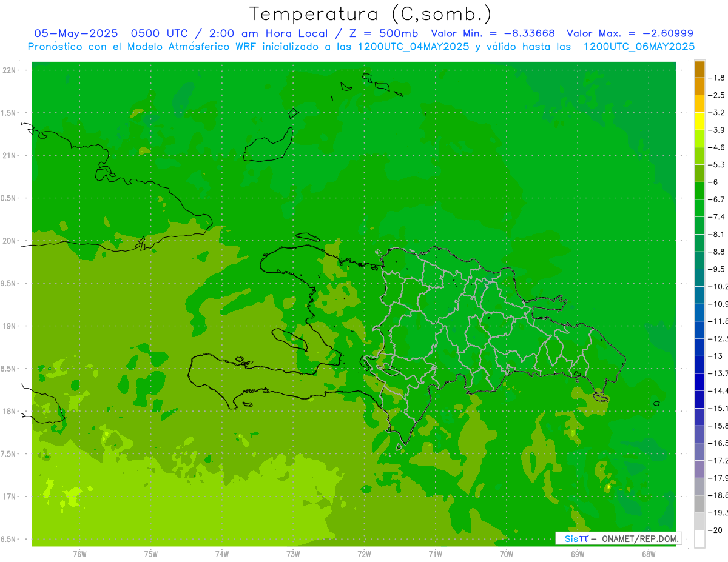
Task: Click the "74W" longitude label
Action: point(221,554)
